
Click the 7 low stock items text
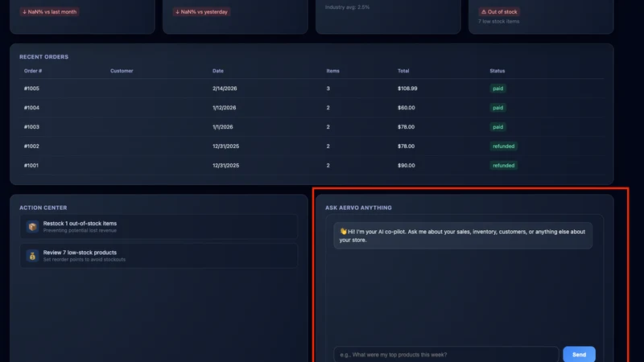click(498, 22)
